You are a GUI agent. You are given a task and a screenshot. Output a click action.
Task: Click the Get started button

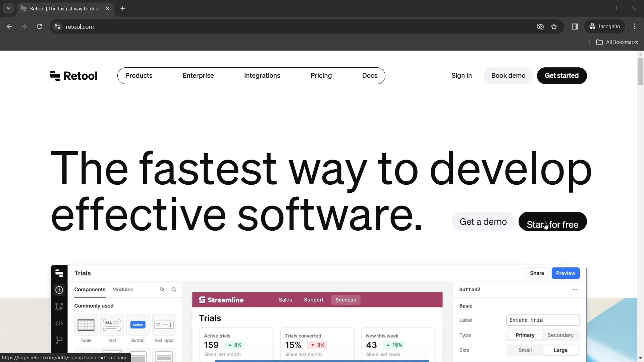click(562, 76)
